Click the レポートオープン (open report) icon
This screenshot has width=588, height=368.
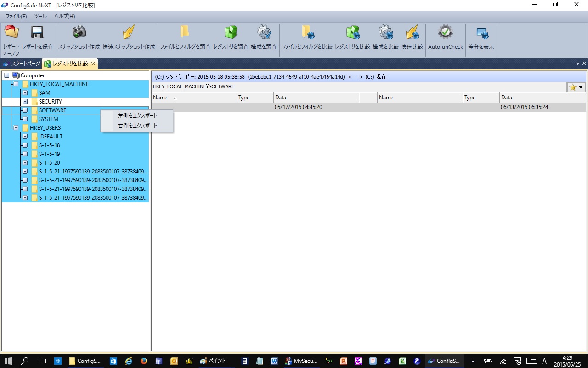(11, 32)
